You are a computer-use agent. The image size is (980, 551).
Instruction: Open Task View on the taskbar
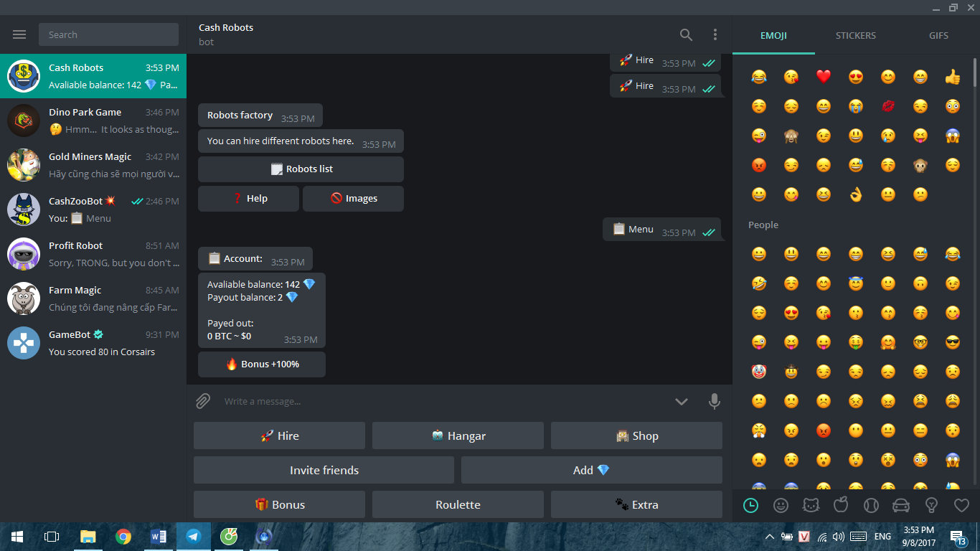(52, 536)
